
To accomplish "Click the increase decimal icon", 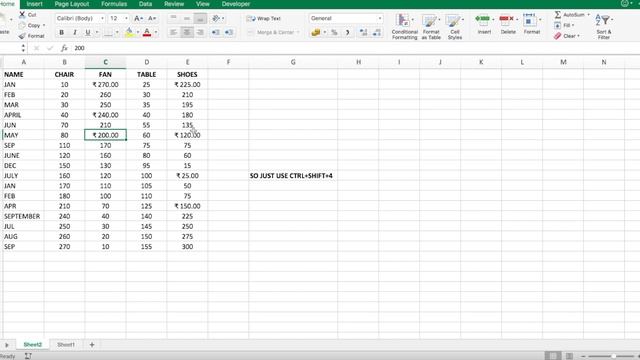I will tap(363, 32).
